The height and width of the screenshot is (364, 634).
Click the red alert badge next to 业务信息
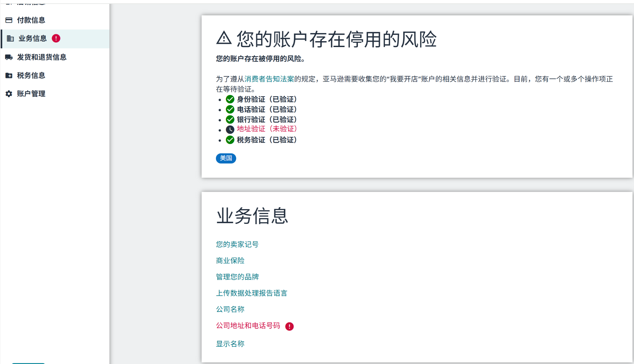pos(56,39)
